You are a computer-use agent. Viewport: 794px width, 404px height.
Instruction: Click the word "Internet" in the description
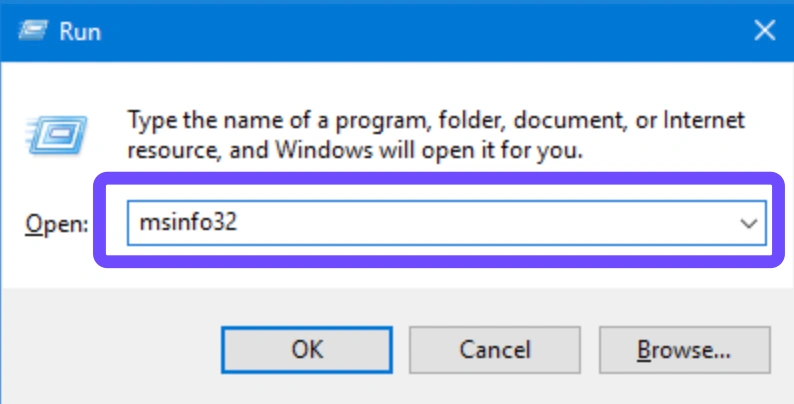(699, 120)
